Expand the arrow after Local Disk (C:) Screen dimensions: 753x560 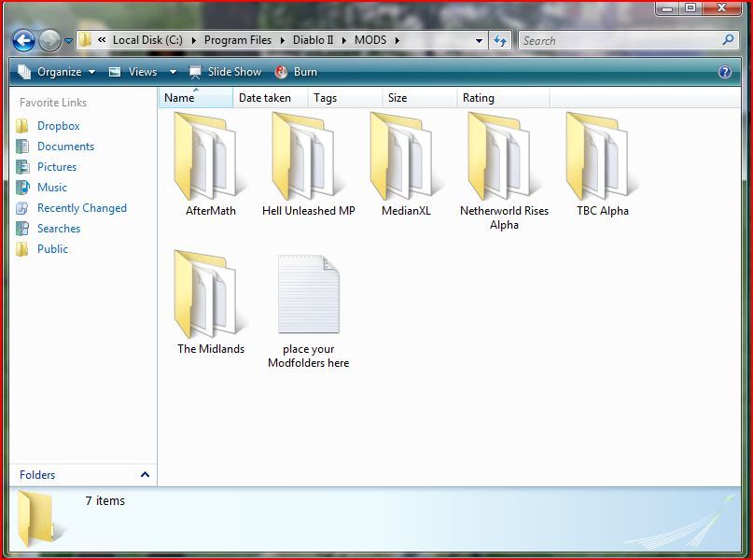[193, 40]
